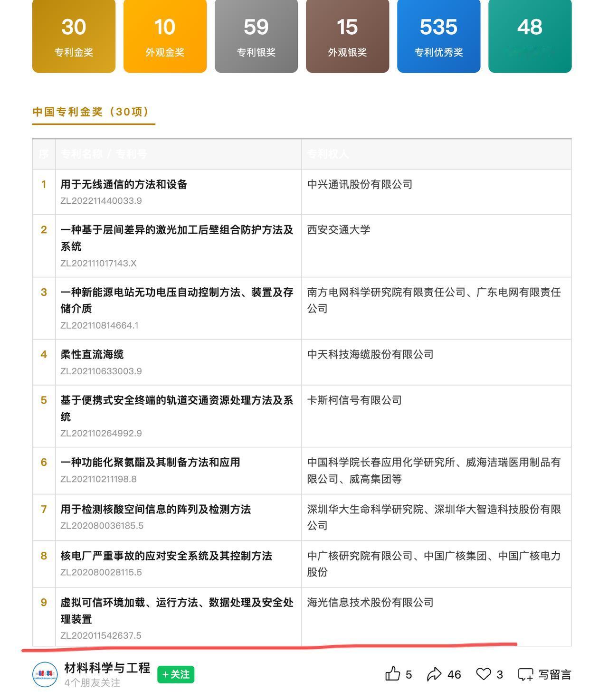Click patent number ZL202110814664.1

(99, 325)
